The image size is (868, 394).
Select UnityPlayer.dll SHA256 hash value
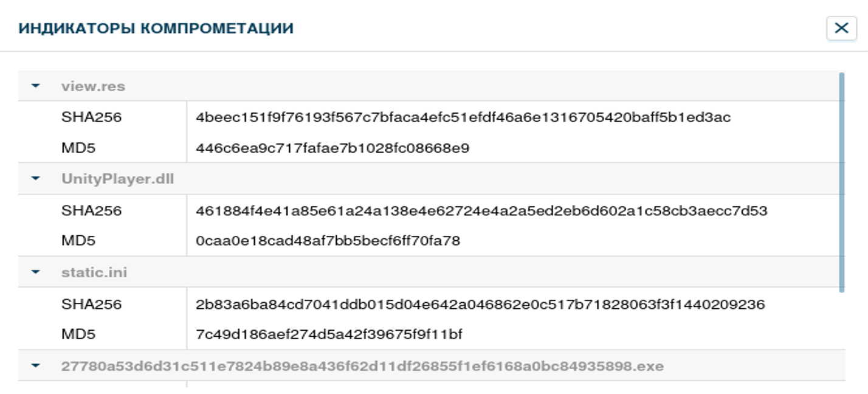tap(481, 211)
